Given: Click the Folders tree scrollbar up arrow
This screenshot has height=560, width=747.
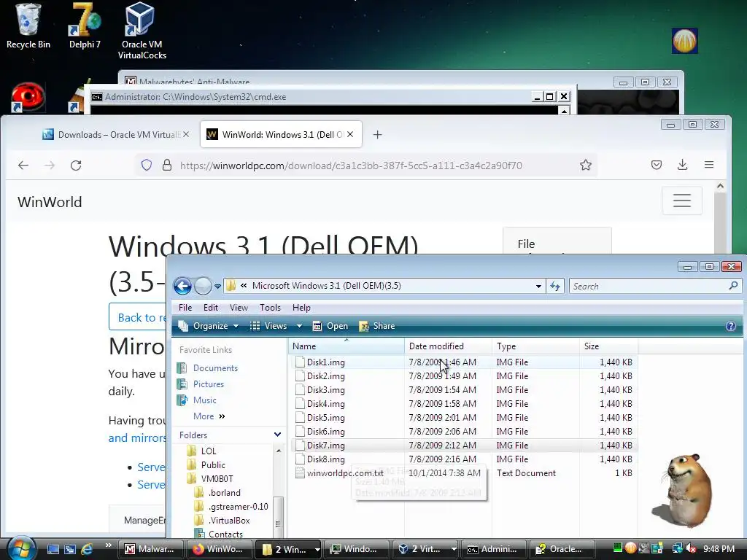Looking at the screenshot, I should point(279,450).
